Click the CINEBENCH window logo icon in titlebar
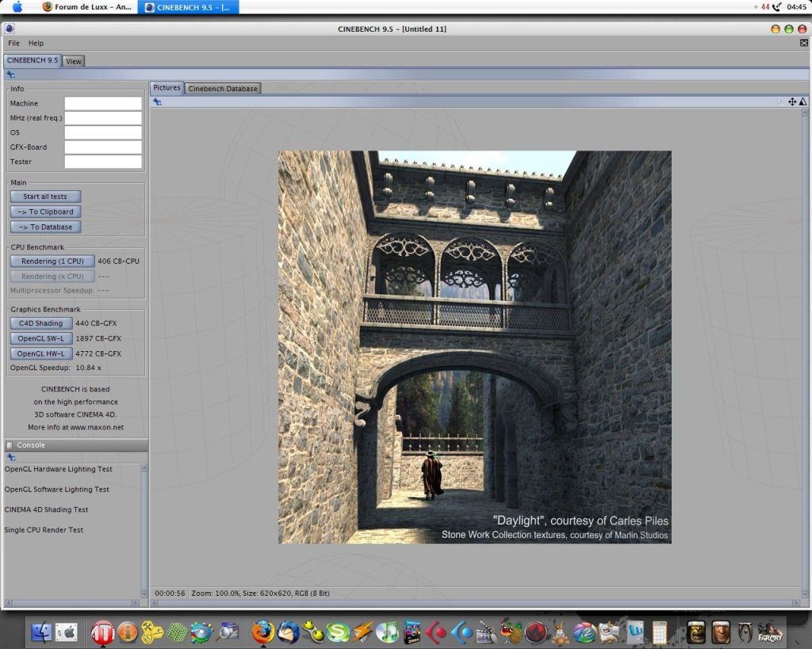812x649 pixels. coord(10,29)
